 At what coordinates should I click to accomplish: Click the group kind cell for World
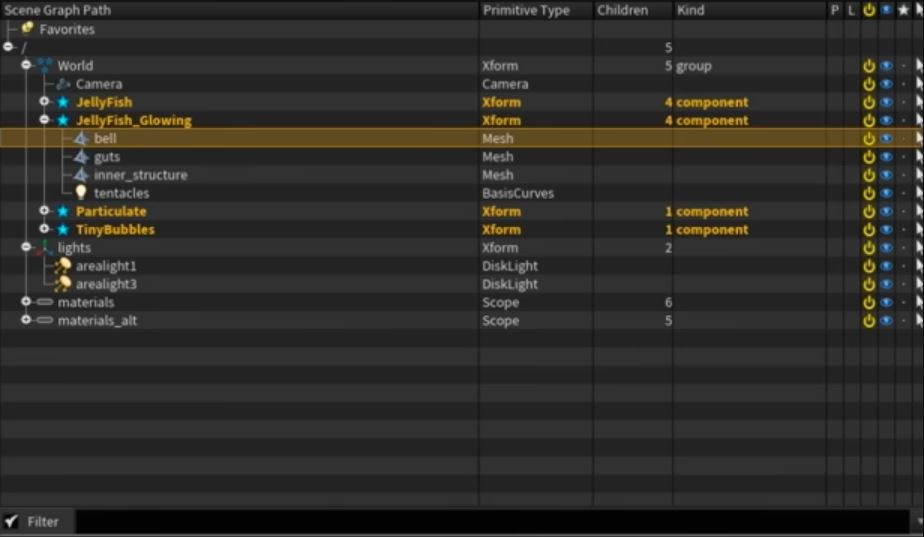coord(694,66)
